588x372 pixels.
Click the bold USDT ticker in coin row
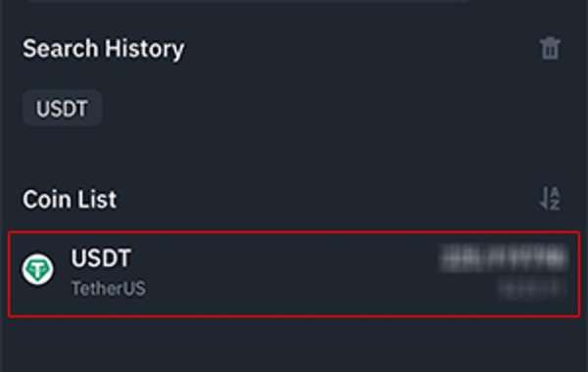(x=101, y=257)
